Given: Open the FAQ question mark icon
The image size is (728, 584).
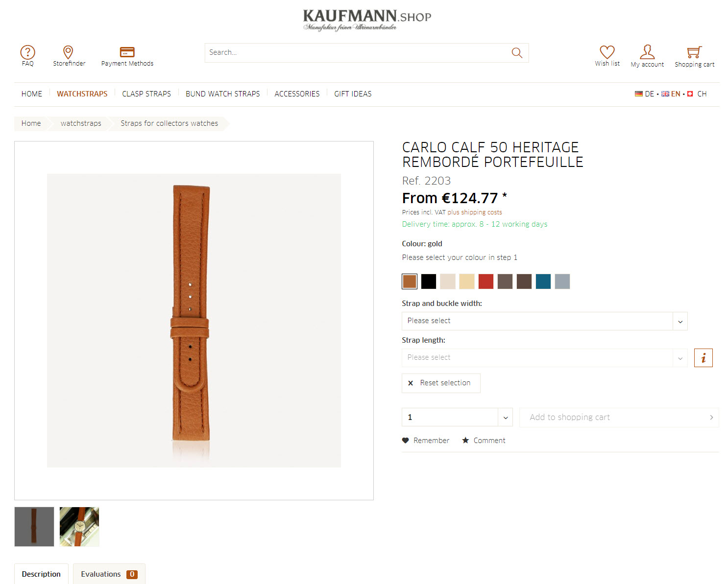Looking at the screenshot, I should tap(27, 52).
